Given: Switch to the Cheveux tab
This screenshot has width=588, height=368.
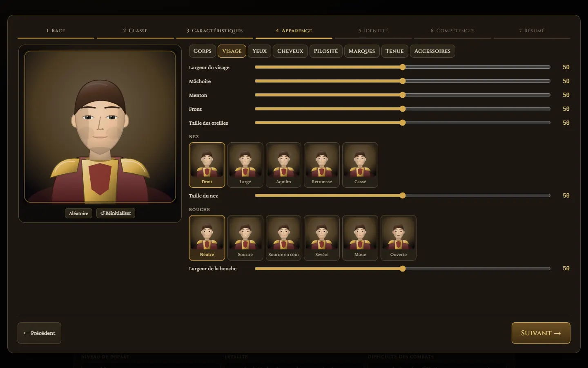Looking at the screenshot, I should [x=290, y=51].
